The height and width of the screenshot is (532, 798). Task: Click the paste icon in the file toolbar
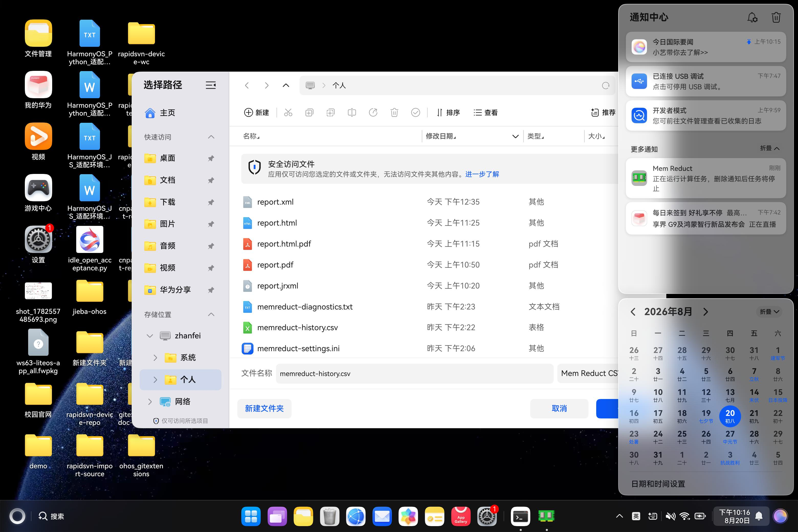330,112
